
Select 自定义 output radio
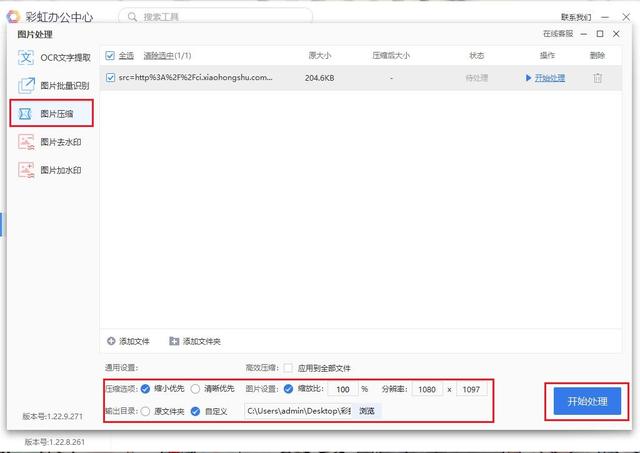[x=195, y=411]
